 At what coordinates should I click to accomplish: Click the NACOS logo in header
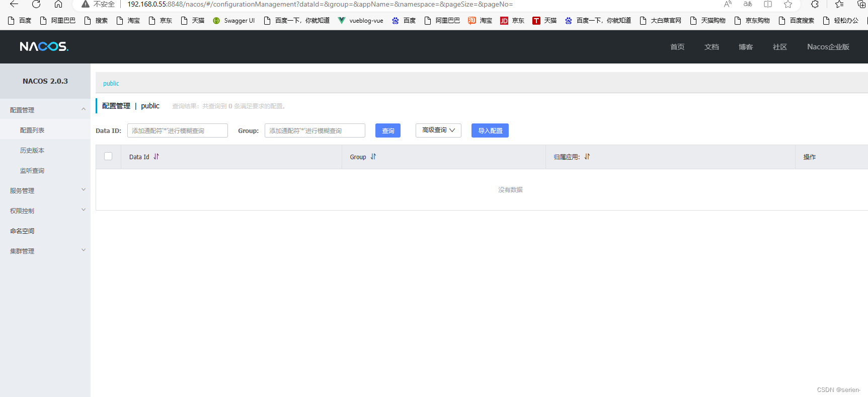(x=44, y=46)
